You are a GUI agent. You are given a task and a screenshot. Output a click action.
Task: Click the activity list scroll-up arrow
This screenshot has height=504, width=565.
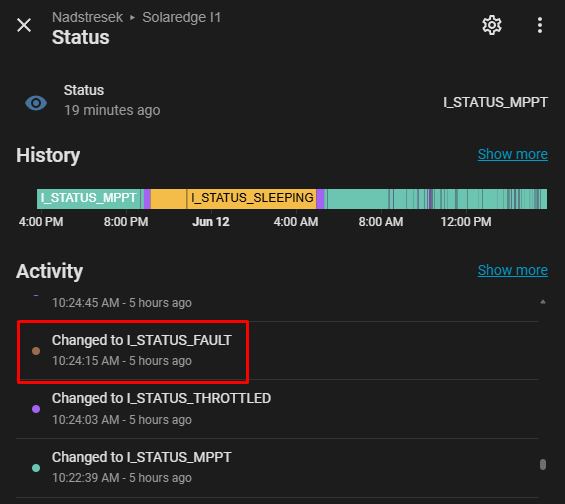click(x=543, y=302)
